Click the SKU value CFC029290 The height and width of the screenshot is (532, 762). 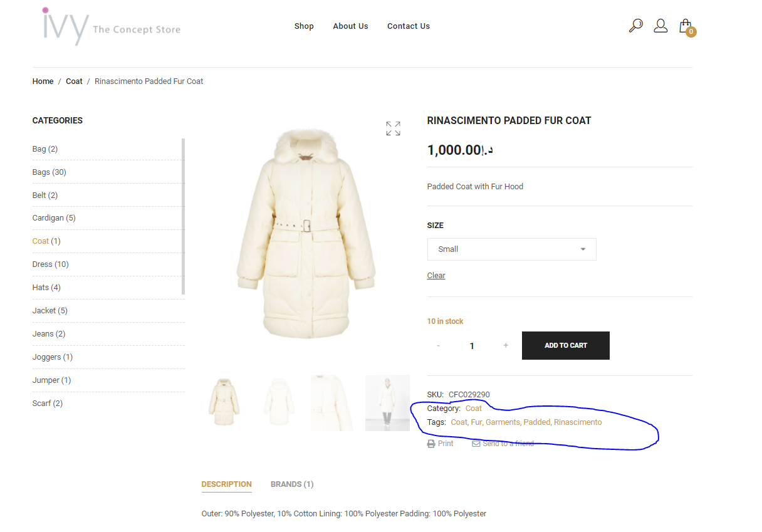[x=469, y=395]
